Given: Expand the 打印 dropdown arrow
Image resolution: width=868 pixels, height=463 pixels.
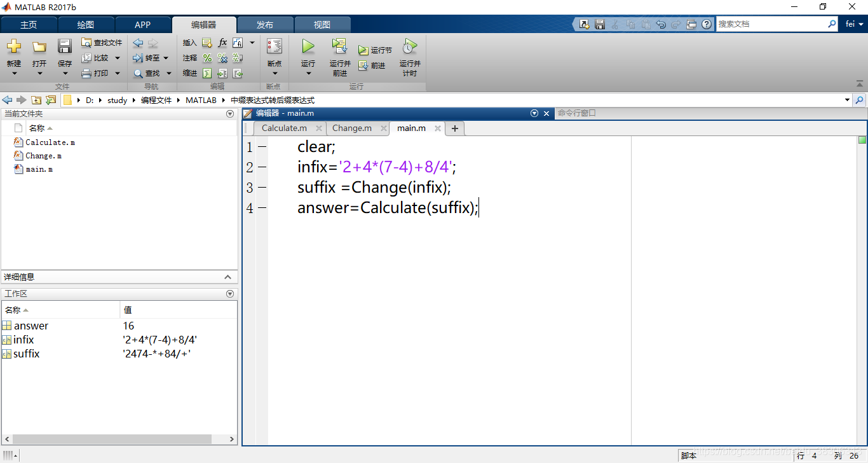Looking at the screenshot, I should (118, 73).
